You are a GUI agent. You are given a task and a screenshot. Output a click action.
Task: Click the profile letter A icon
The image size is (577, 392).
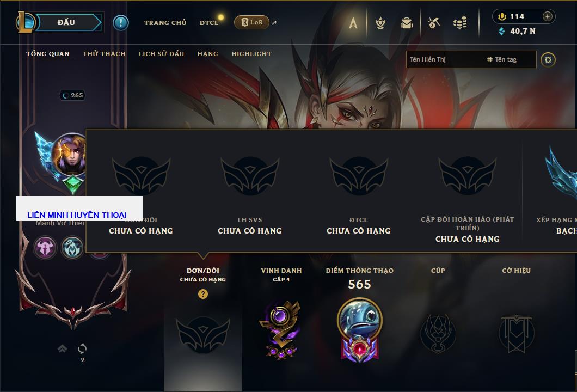(353, 23)
